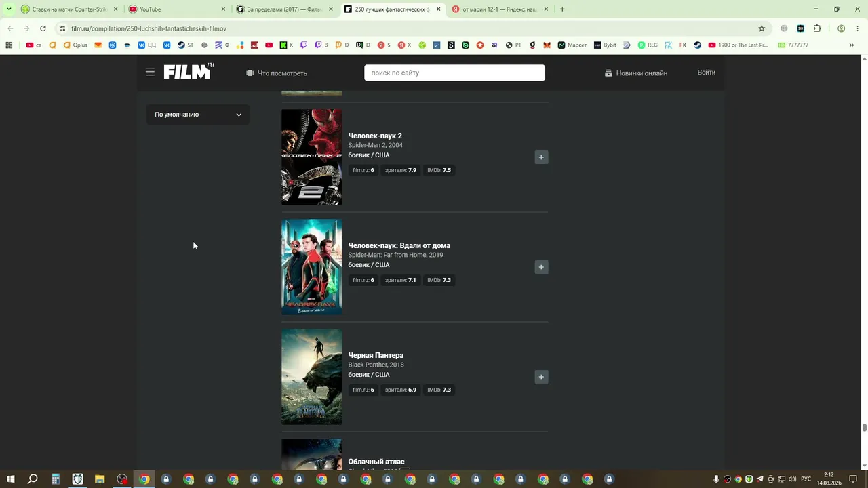
Task: Open the 'Человек-паук 2' poster thumbnail
Action: click(x=311, y=157)
